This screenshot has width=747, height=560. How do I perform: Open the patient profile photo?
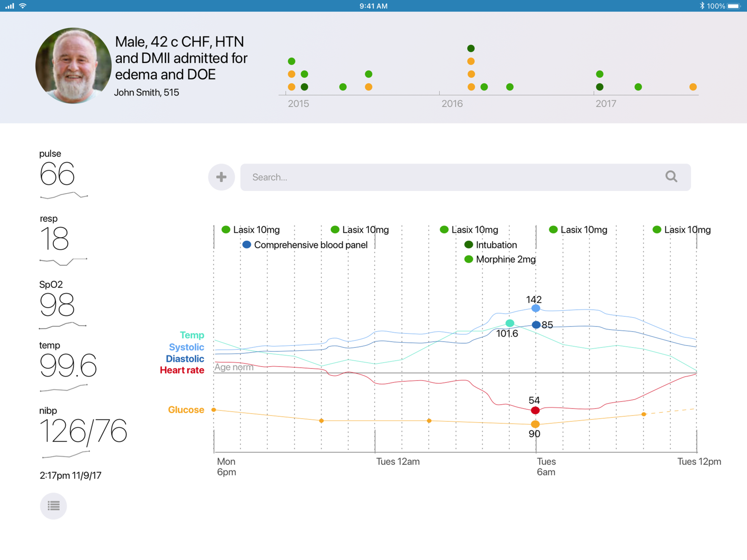coord(73,66)
